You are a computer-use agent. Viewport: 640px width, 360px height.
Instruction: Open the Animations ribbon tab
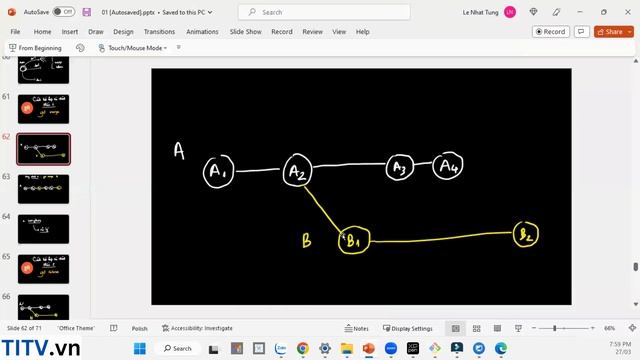point(202,31)
